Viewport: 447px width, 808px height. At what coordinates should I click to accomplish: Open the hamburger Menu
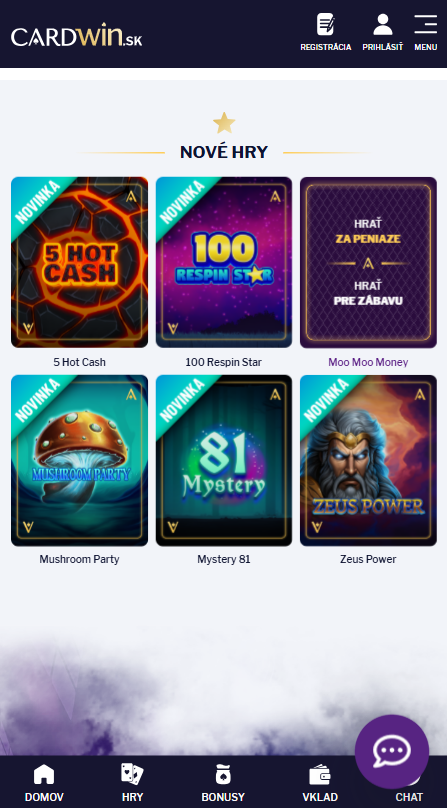pos(425,24)
